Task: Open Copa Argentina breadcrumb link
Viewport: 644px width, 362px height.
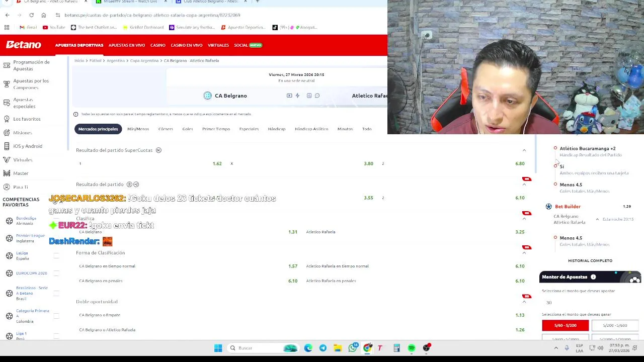Action: click(144, 61)
